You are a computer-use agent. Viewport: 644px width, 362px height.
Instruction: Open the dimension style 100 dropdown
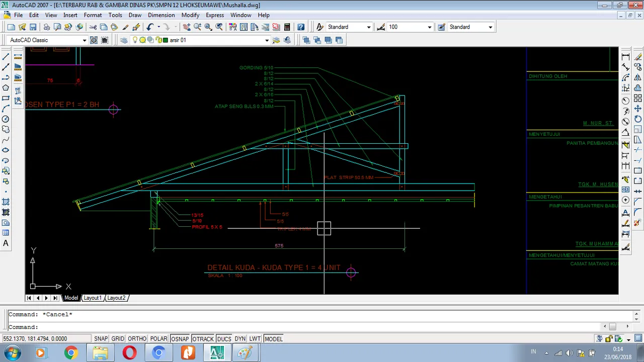pyautogui.click(x=429, y=27)
